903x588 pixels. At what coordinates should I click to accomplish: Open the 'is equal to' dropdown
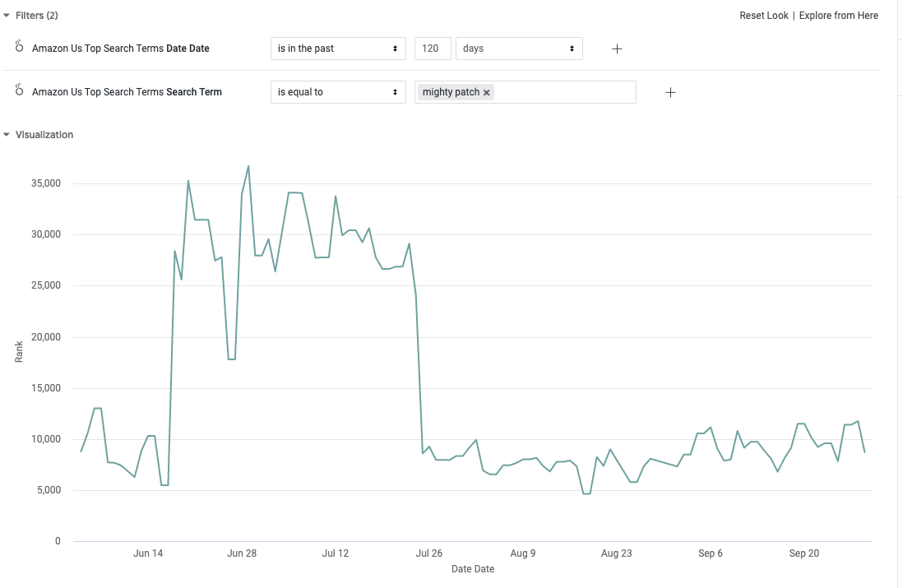point(338,92)
